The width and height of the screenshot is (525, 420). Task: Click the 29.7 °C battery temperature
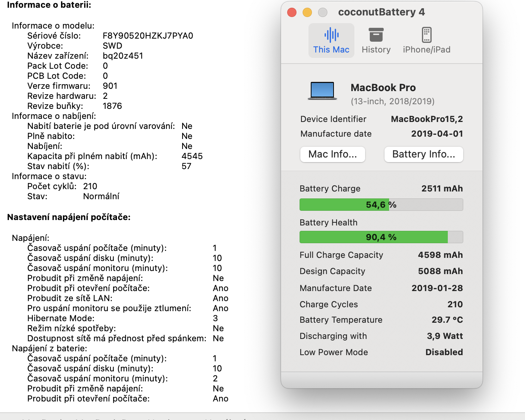point(447,320)
